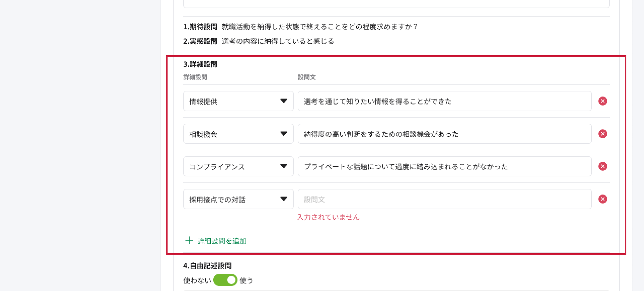The image size is (644, 291).
Task: Expand the 採用接点での対話 dropdown
Action: [x=238, y=199]
